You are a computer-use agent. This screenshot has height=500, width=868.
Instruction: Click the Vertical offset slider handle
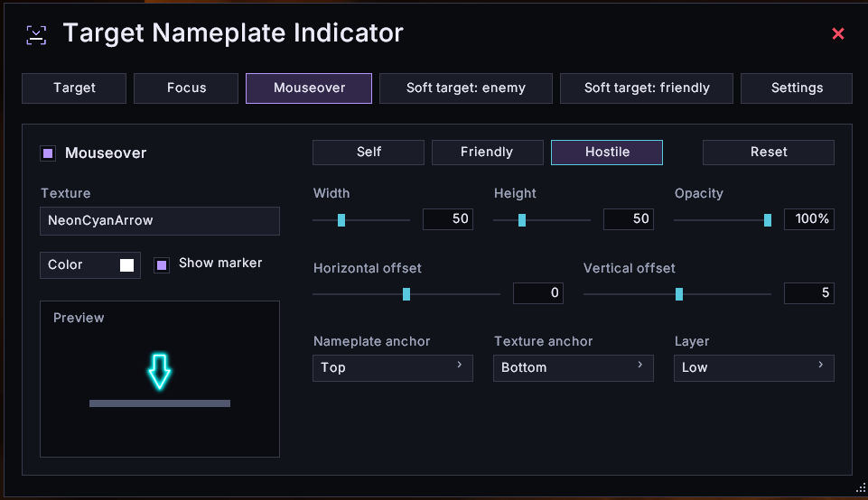click(679, 294)
